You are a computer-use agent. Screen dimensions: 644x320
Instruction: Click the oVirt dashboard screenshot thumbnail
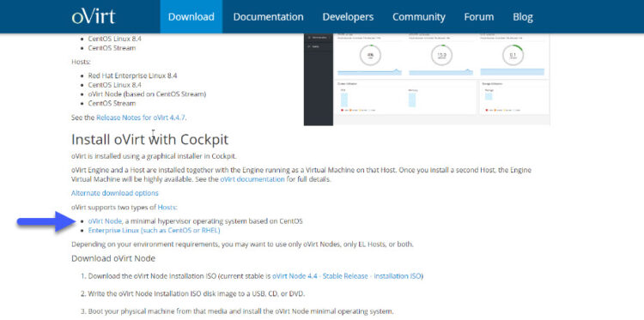427,79
